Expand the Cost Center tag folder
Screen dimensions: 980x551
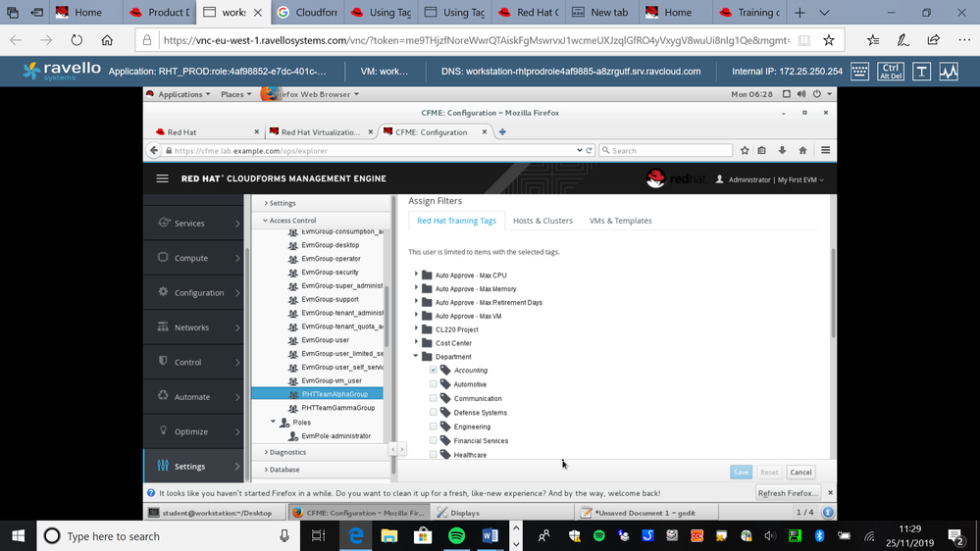click(x=416, y=343)
